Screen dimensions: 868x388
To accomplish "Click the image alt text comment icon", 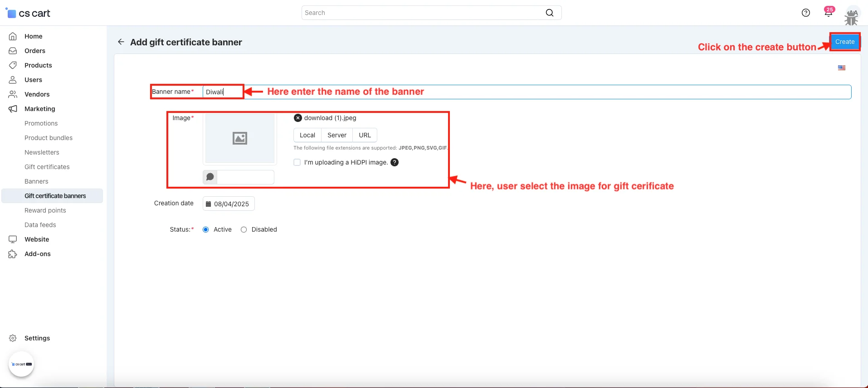I will click(x=210, y=177).
